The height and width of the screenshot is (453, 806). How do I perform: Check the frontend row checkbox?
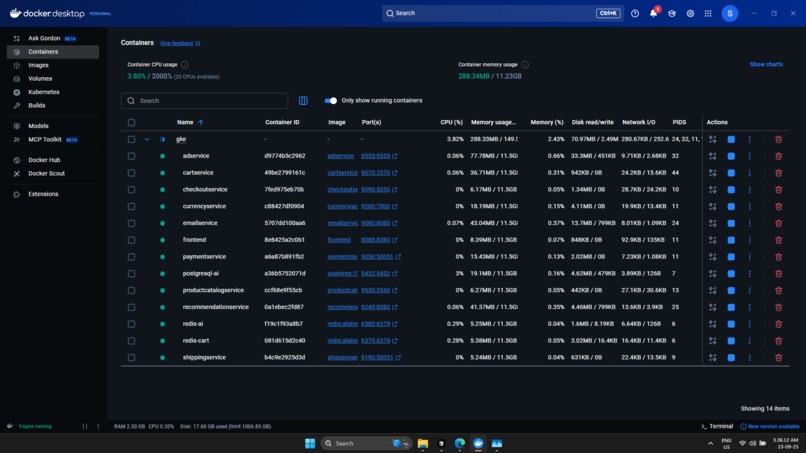coord(132,240)
